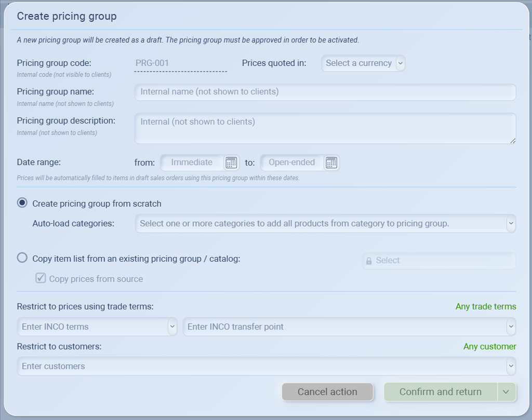The image size is (532, 420).
Task: Click the locked 'Select' source catalog field
Action: 439,261
